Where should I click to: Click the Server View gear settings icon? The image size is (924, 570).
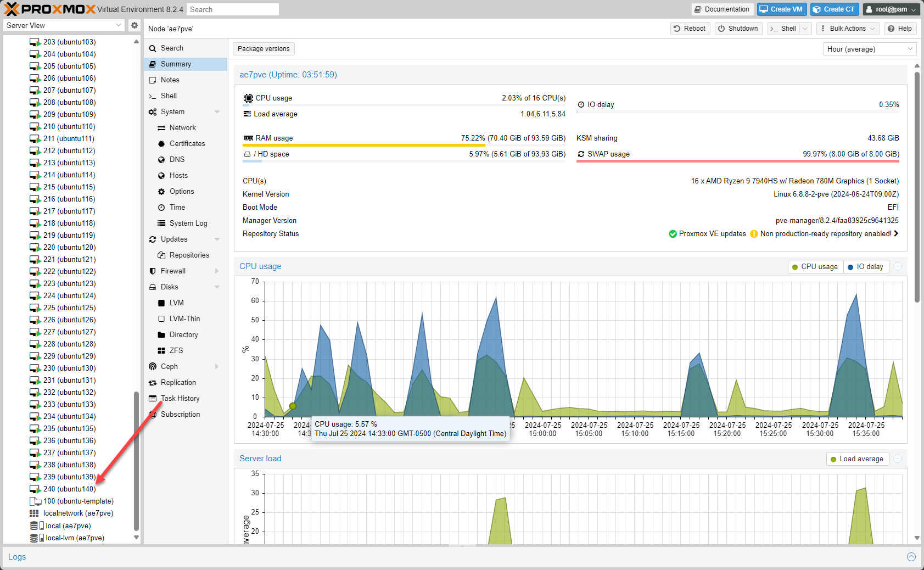pyautogui.click(x=134, y=25)
